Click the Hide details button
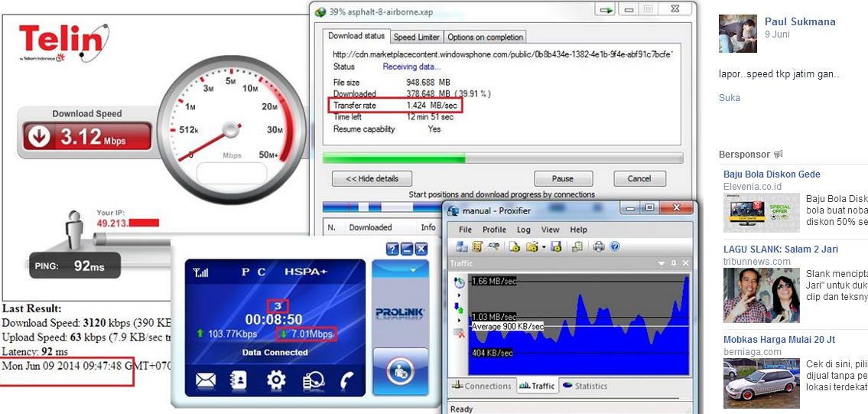The image size is (868, 414). pyautogui.click(x=372, y=178)
